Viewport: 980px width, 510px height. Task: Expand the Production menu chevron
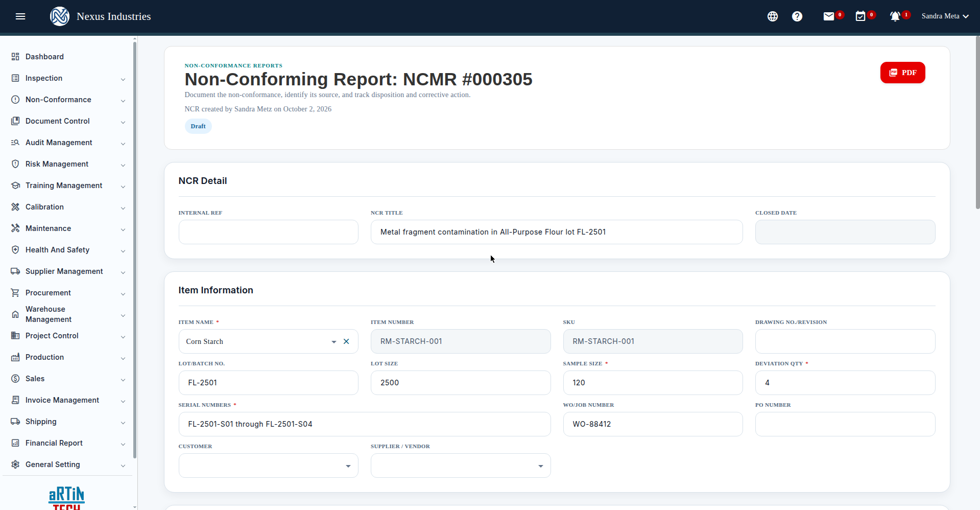tap(123, 358)
